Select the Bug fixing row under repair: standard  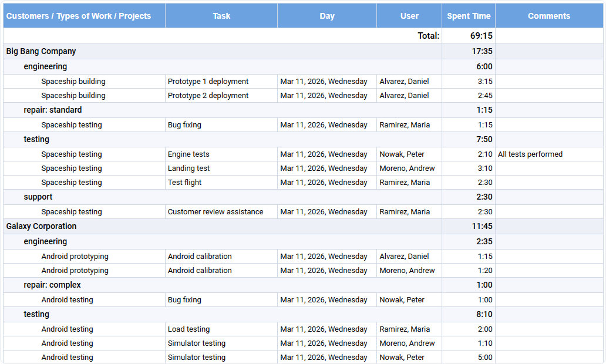[x=182, y=124]
